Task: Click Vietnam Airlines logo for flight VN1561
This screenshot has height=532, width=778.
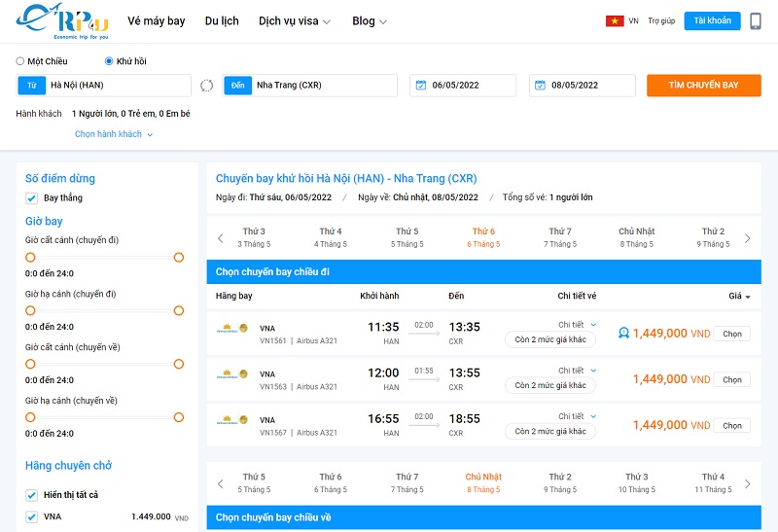Action: (232, 328)
